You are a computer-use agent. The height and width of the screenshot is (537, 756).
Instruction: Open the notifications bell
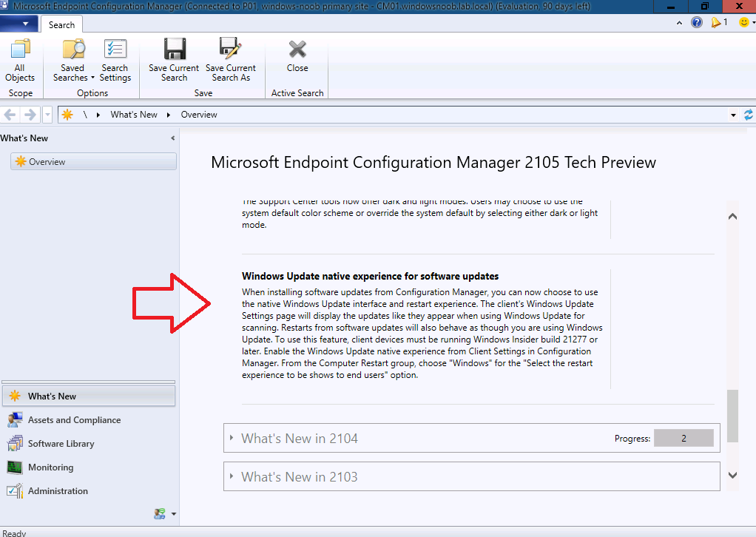(x=716, y=22)
